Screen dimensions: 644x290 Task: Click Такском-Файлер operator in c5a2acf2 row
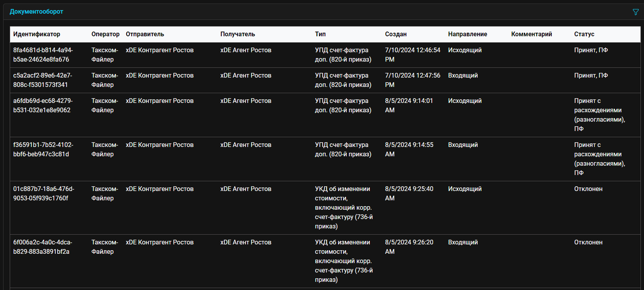(x=105, y=80)
